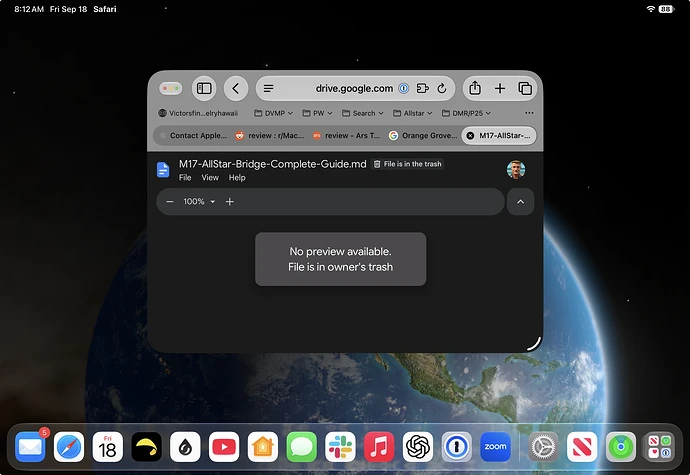Expand the DMR/P25 bookmarks folder
This screenshot has height=475, width=690.
pyautogui.click(x=466, y=113)
